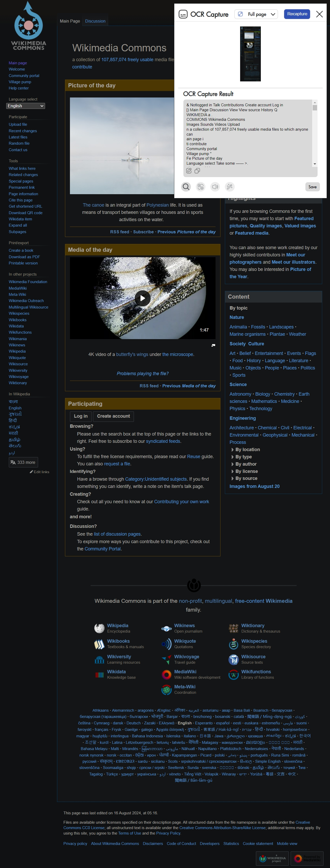
Task: Expand the By source section
Action: point(244,479)
